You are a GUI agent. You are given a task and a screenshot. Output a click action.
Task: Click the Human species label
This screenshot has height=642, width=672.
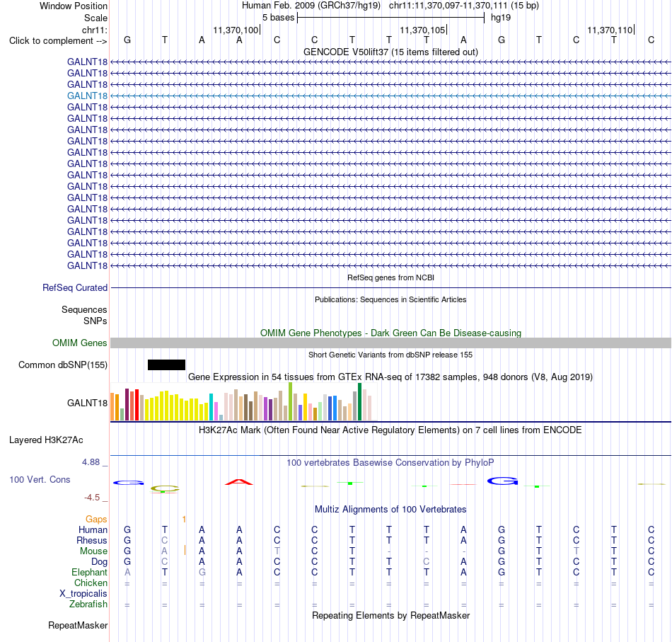(93, 529)
